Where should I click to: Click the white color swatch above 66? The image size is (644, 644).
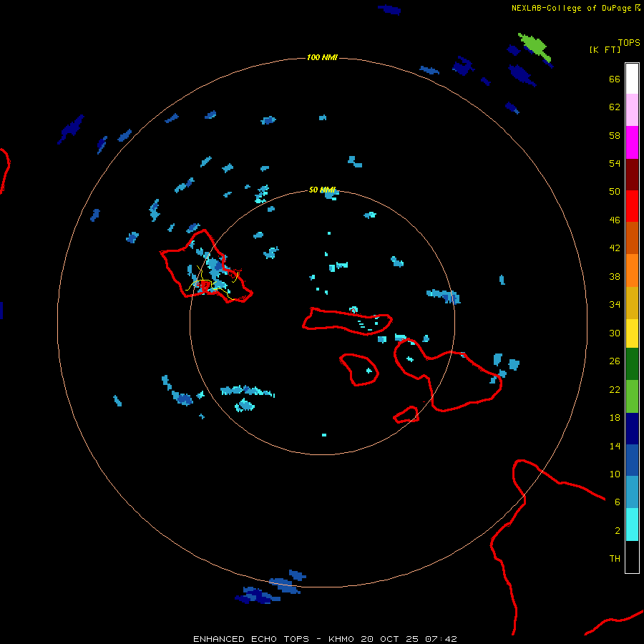coord(632,79)
